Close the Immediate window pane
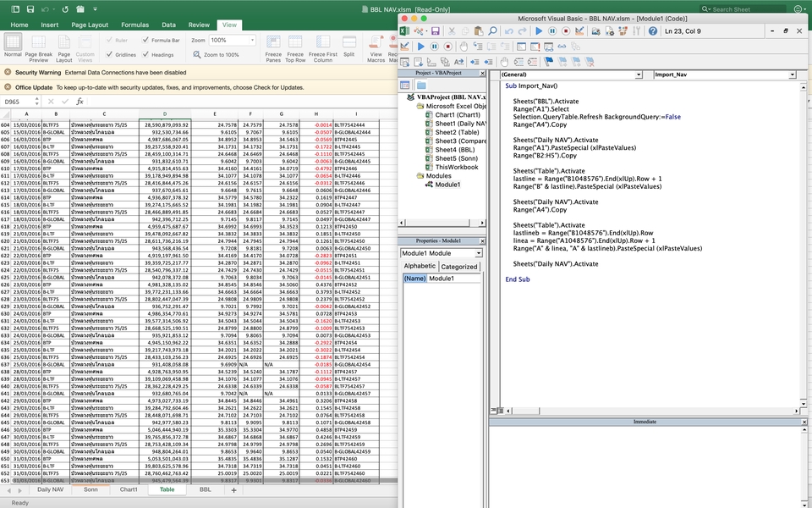 pyautogui.click(x=804, y=422)
